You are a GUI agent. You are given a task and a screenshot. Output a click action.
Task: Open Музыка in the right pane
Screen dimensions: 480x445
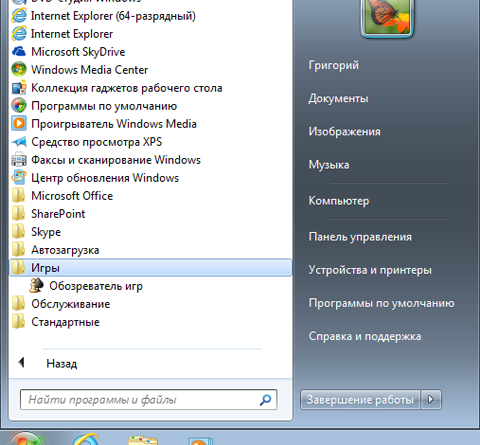point(329,165)
